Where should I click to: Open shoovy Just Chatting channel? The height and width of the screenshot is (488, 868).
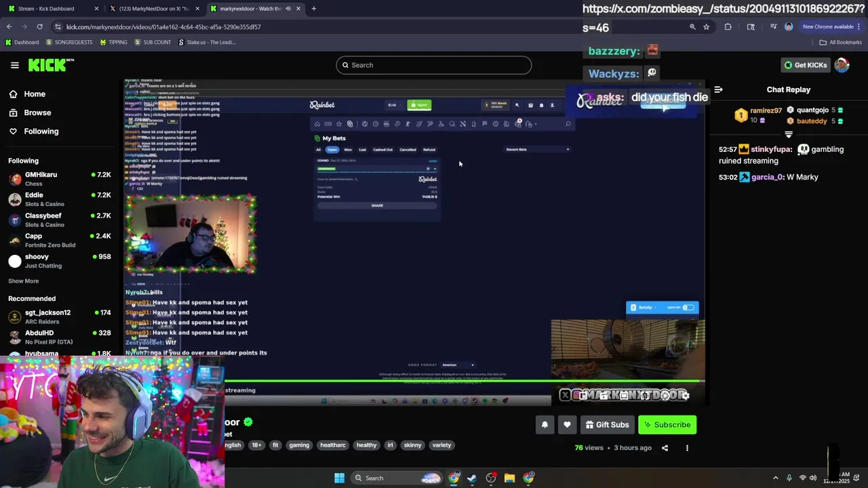[x=60, y=261]
